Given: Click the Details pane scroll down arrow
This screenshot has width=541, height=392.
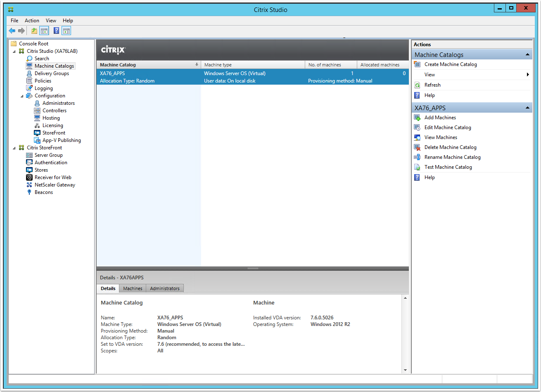Looking at the screenshot, I should [405, 370].
